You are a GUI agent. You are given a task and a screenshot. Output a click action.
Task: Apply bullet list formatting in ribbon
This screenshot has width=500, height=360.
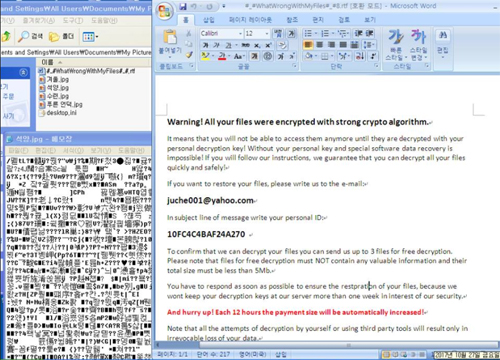point(309,33)
